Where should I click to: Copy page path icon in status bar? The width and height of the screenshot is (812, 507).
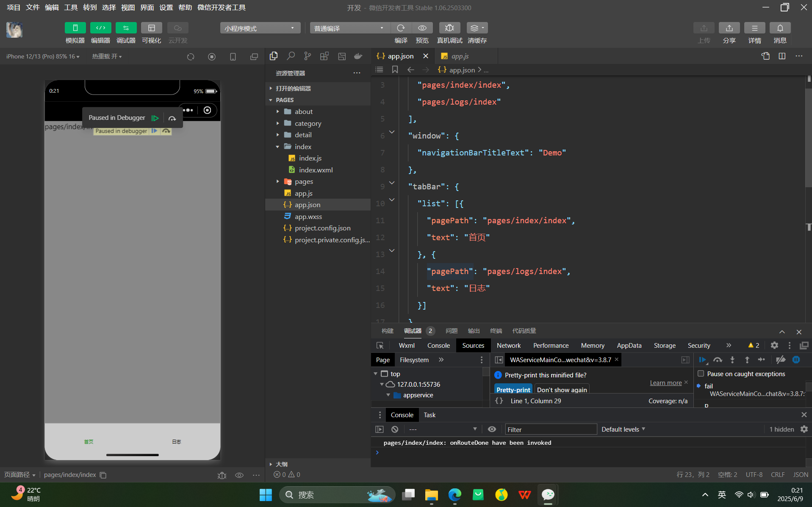(103, 475)
